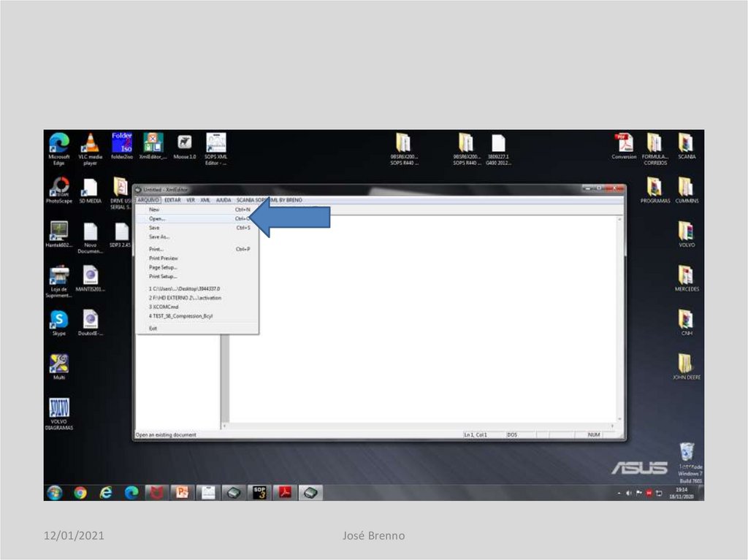Open the AJUDA menu

224,200
